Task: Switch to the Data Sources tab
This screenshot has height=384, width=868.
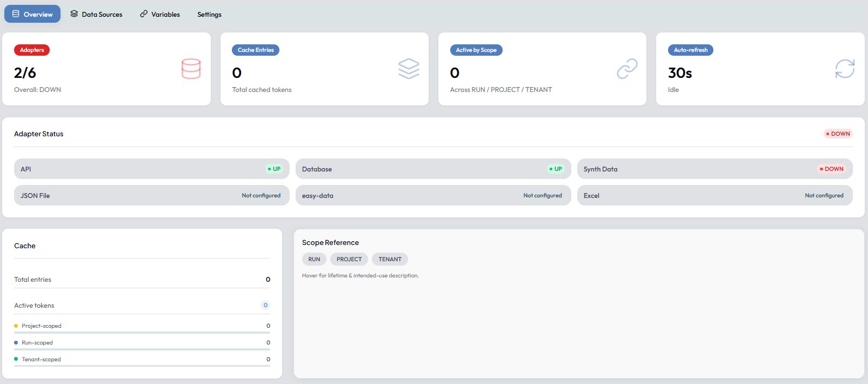Action: click(96, 14)
